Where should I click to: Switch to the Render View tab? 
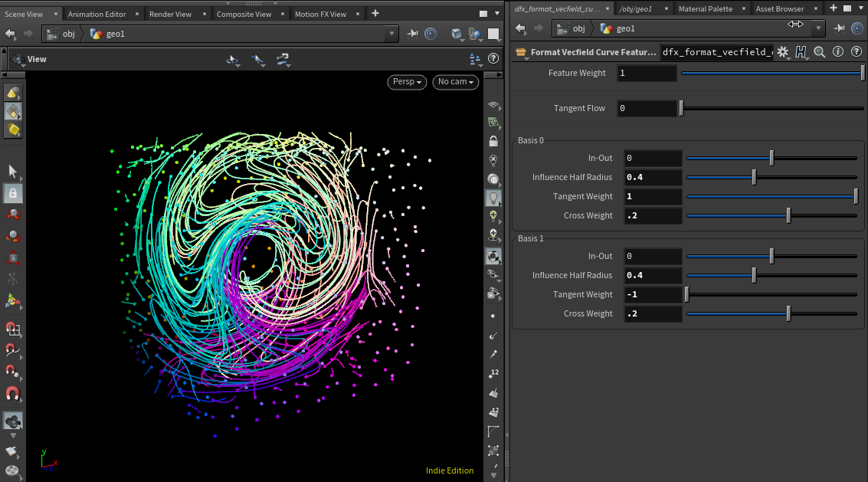[x=170, y=14]
